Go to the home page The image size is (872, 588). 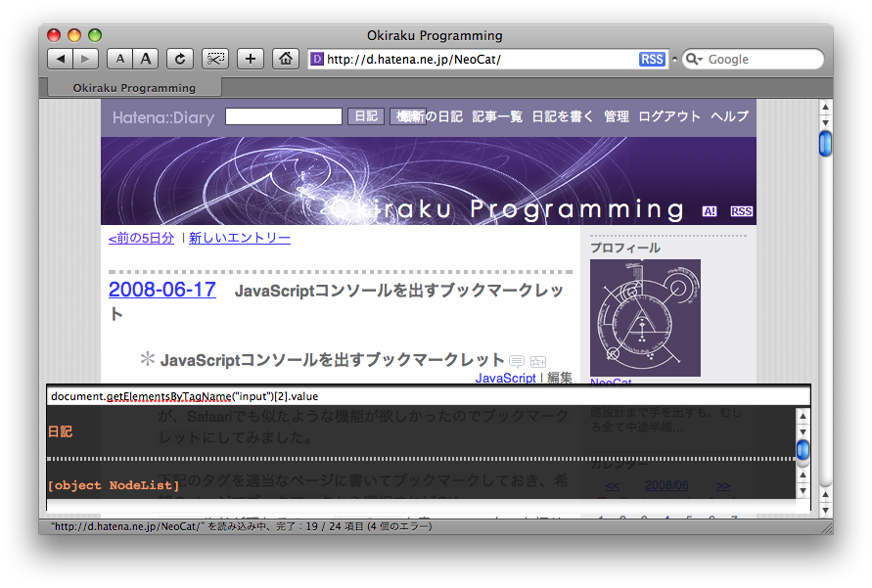point(285,59)
